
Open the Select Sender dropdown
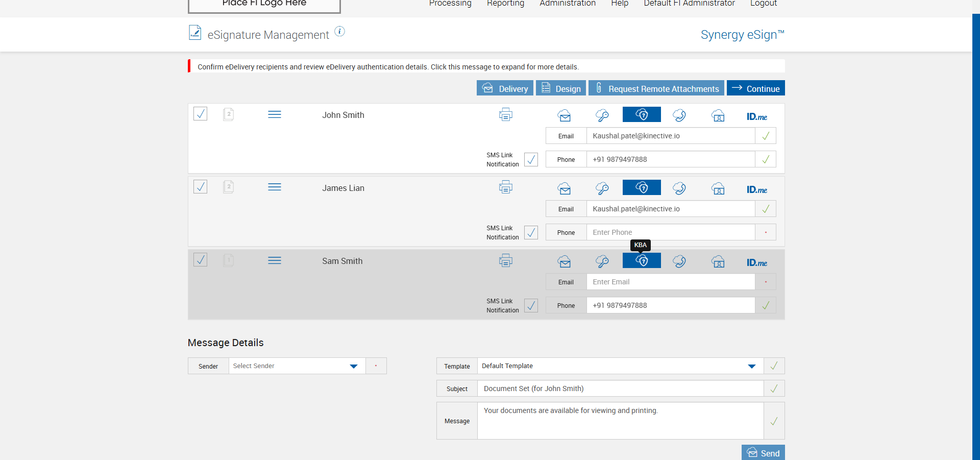(x=297, y=366)
